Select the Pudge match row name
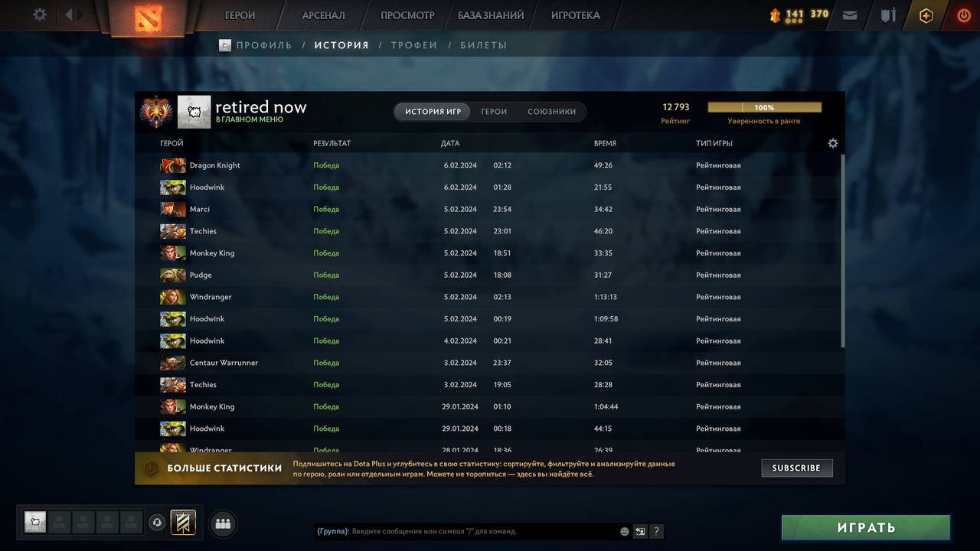 point(201,275)
